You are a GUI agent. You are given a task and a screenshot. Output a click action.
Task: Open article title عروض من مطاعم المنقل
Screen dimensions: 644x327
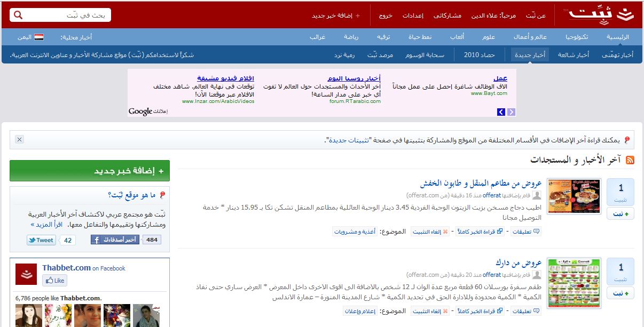click(x=481, y=184)
